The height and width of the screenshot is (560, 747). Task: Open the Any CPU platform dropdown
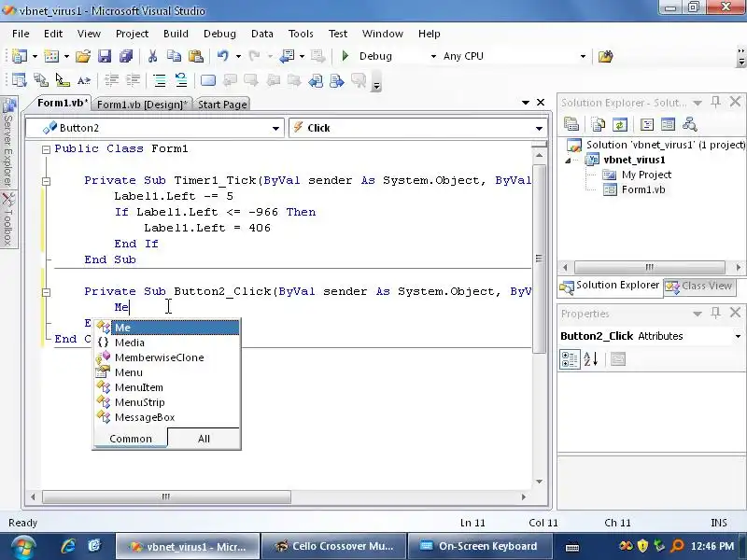tap(583, 56)
